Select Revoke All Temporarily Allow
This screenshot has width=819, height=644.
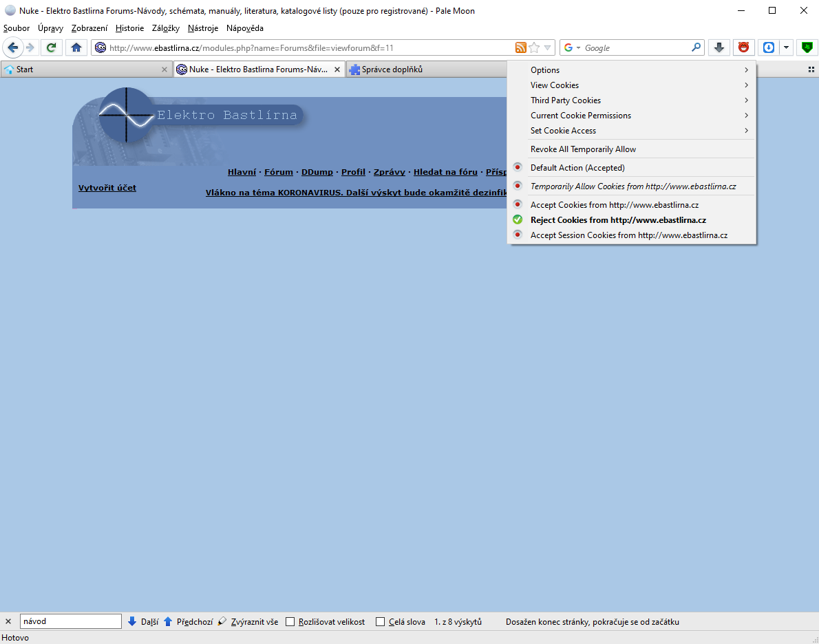coord(583,149)
